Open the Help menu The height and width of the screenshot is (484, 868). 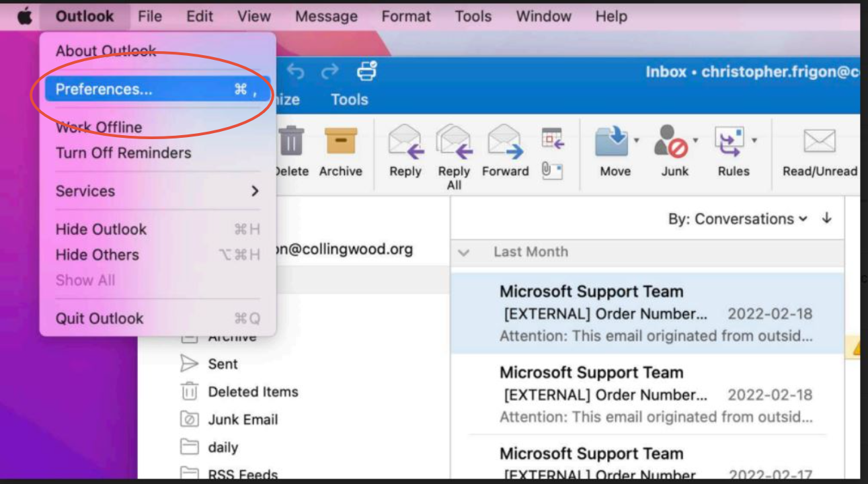point(611,16)
